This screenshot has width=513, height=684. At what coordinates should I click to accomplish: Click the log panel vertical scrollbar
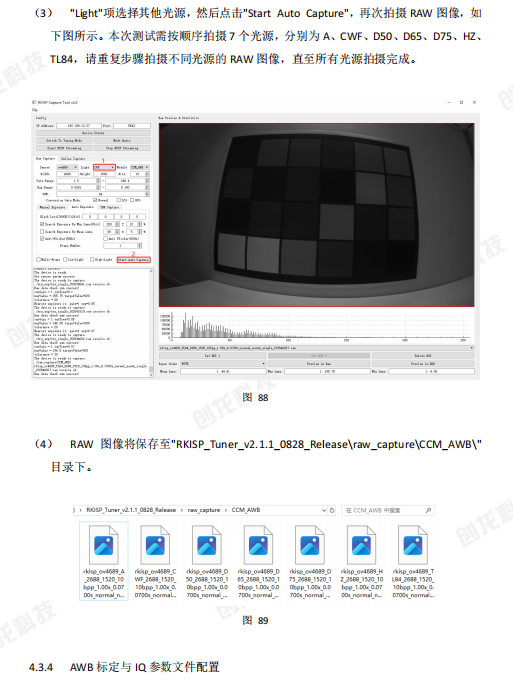pos(151,322)
